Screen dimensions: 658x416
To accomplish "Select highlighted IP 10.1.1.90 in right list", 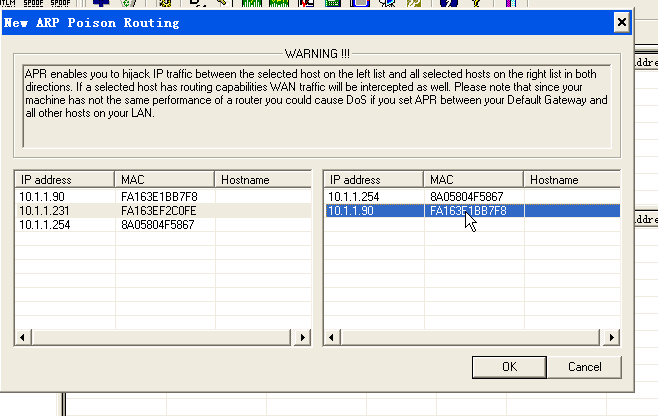I will 350,211.
